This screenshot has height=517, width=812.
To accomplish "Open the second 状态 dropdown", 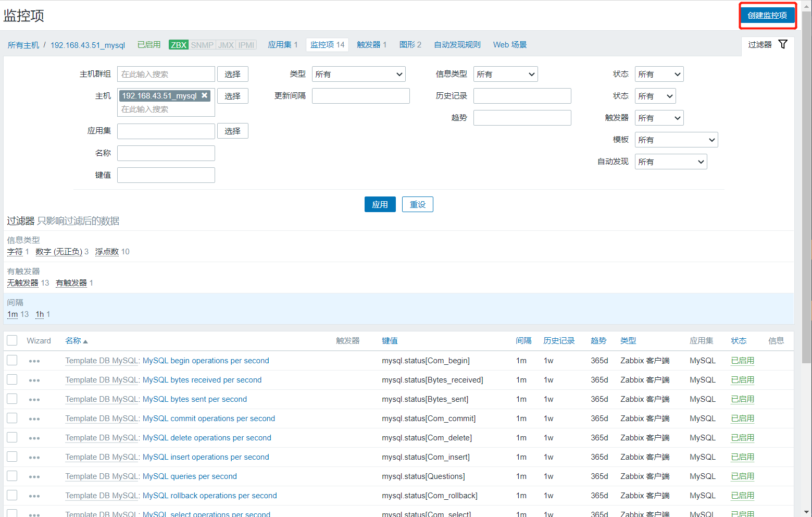I will pyautogui.click(x=655, y=96).
